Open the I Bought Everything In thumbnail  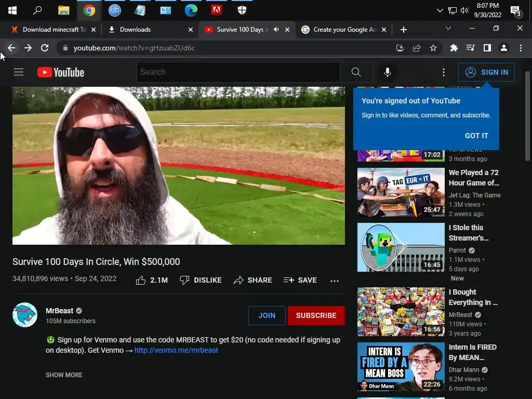click(x=401, y=312)
